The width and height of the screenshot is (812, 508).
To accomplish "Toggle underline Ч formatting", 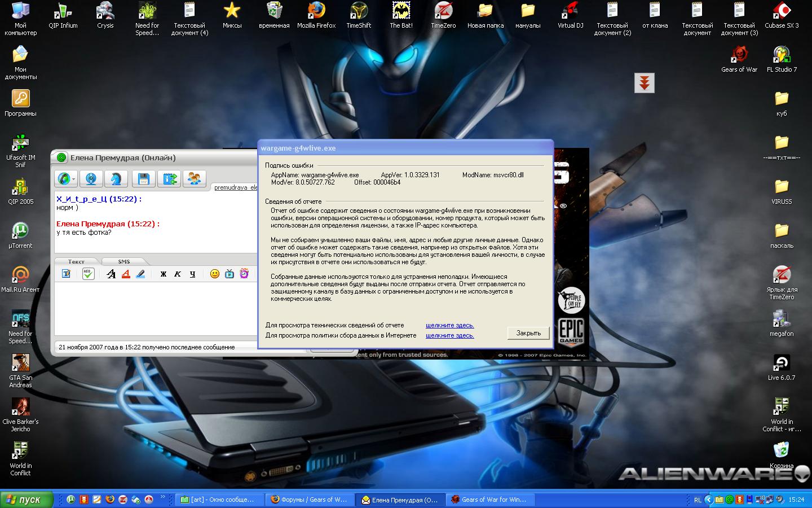I will [x=192, y=274].
